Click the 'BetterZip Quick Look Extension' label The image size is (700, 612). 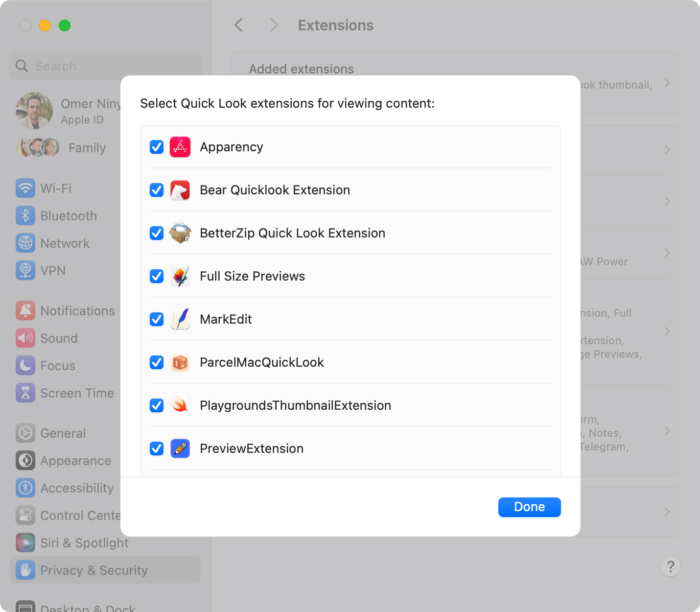click(x=293, y=233)
